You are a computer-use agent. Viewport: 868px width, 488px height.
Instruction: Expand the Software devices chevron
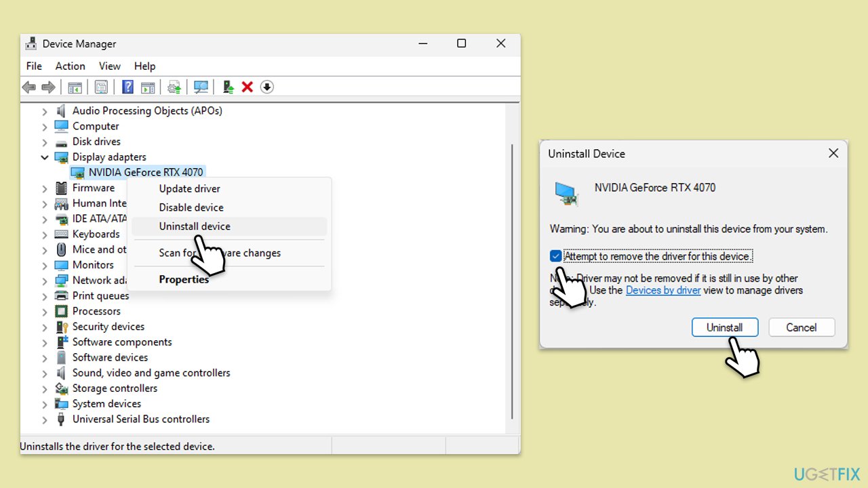(x=45, y=358)
